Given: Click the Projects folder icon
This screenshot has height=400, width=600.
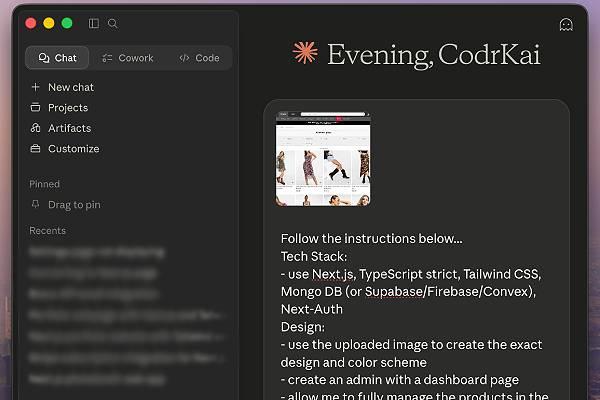Looking at the screenshot, I should (x=36, y=108).
